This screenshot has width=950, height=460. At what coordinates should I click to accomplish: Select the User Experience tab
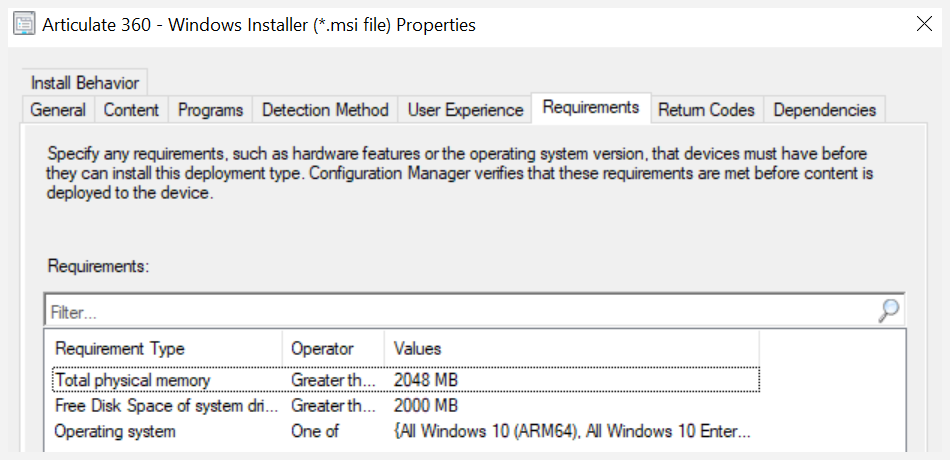[x=465, y=110]
